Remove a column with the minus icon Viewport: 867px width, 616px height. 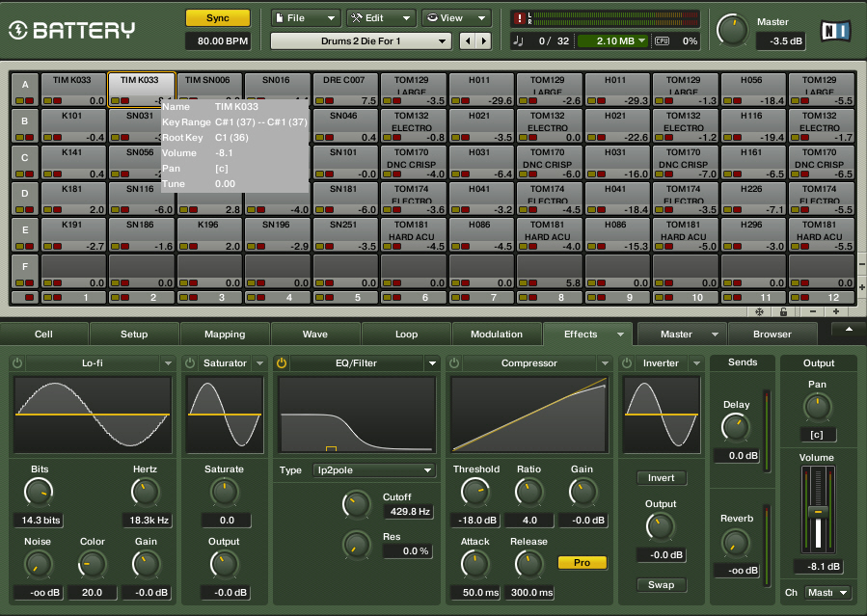point(813,311)
